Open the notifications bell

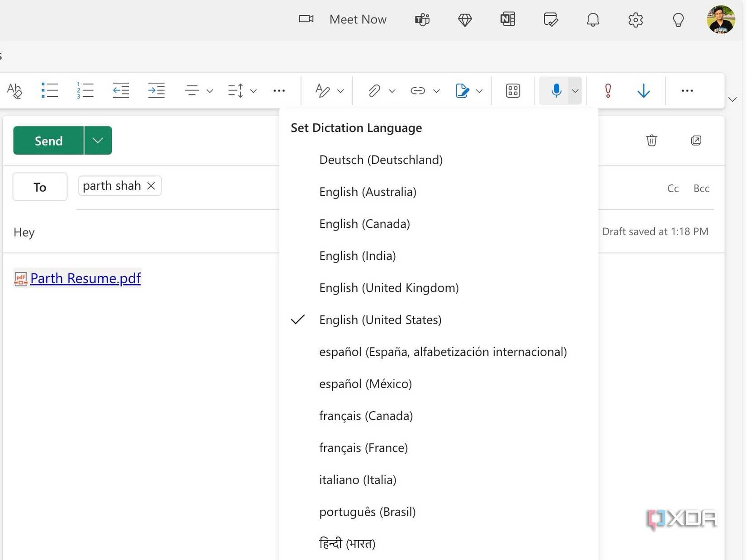[x=593, y=20]
